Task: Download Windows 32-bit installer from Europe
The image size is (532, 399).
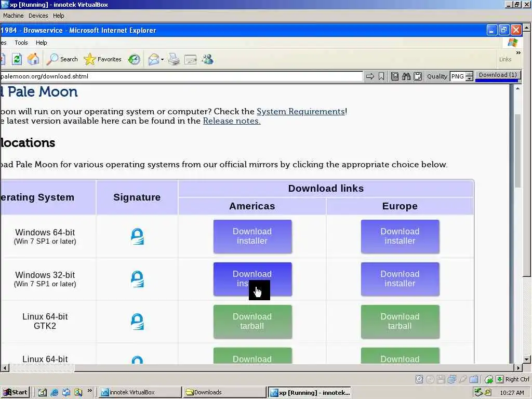Action: (400, 279)
